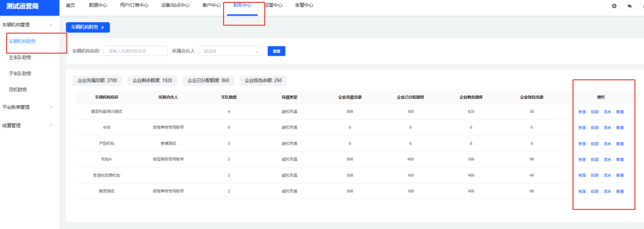The image size is (644, 229).
Task: Click 充值 in the row totaling 800
Action: (582, 112)
